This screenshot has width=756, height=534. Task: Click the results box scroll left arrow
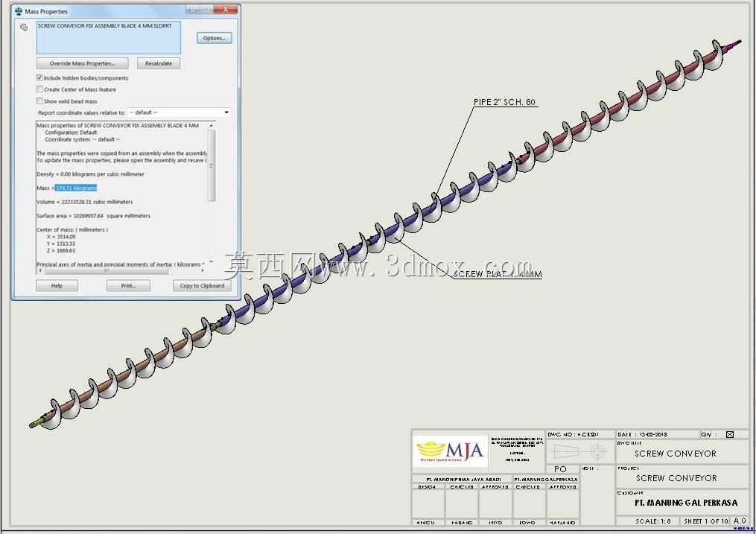pyautogui.click(x=40, y=271)
